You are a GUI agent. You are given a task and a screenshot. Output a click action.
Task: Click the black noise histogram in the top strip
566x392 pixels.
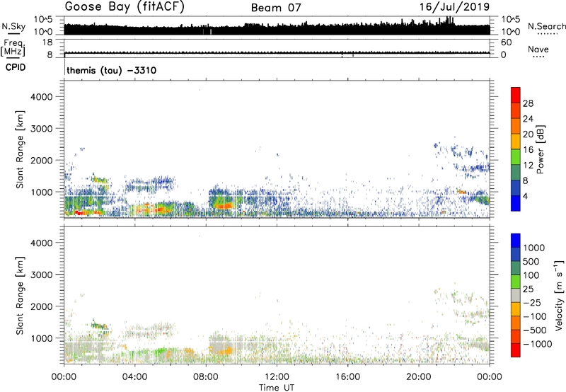pos(277,29)
